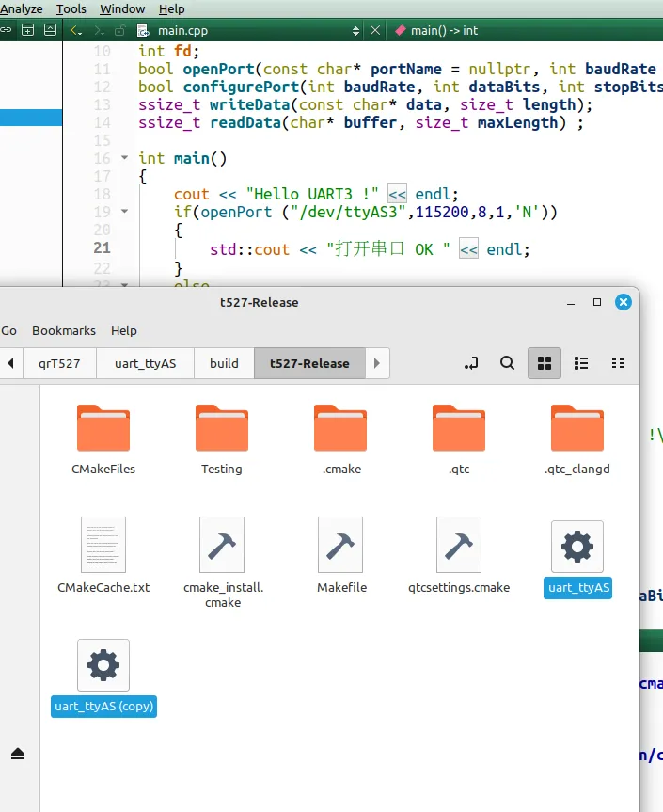Toggle location entry mode icon

click(x=471, y=363)
